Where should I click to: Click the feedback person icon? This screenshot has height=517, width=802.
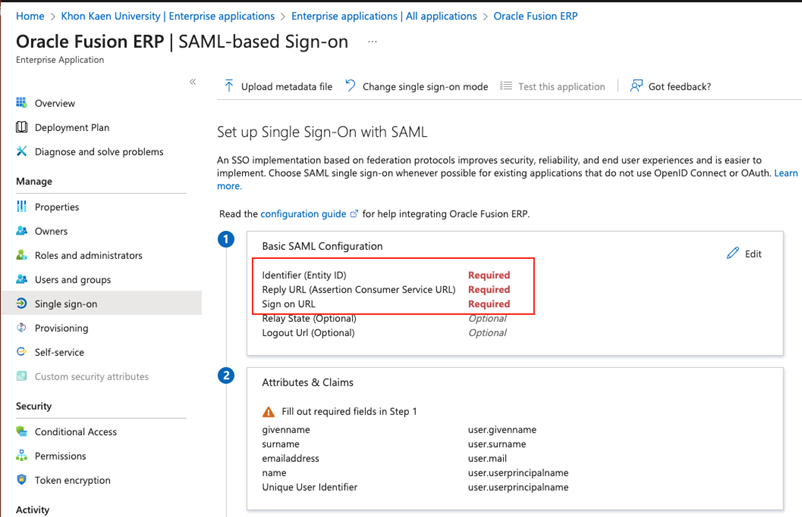coord(636,86)
